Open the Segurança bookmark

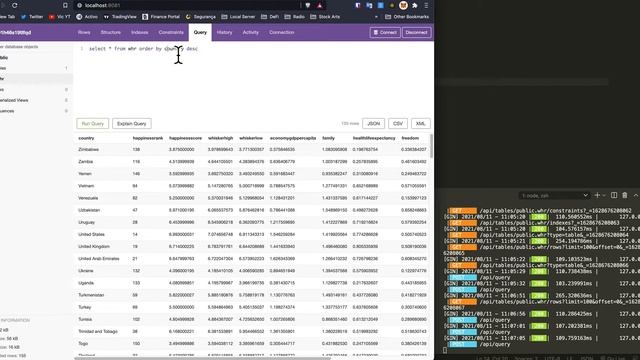coord(200,17)
